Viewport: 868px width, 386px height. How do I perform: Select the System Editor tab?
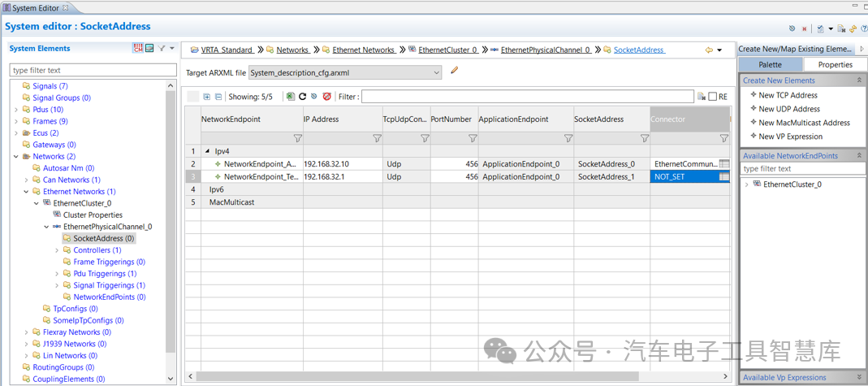point(36,7)
